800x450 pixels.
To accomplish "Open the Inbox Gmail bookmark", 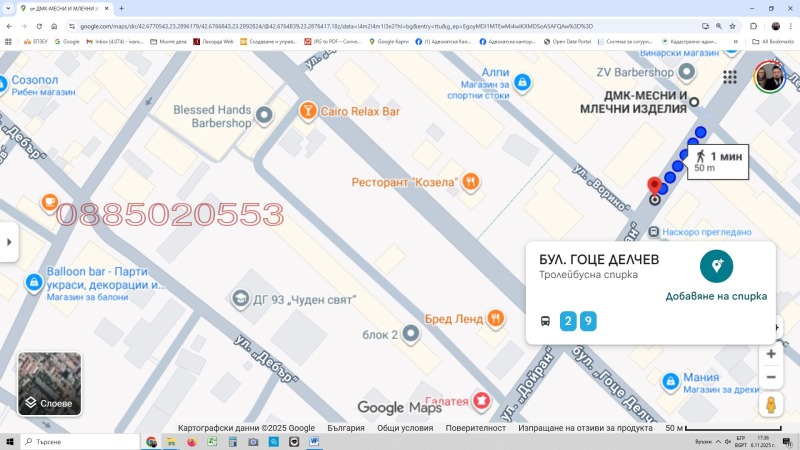I will click(115, 42).
